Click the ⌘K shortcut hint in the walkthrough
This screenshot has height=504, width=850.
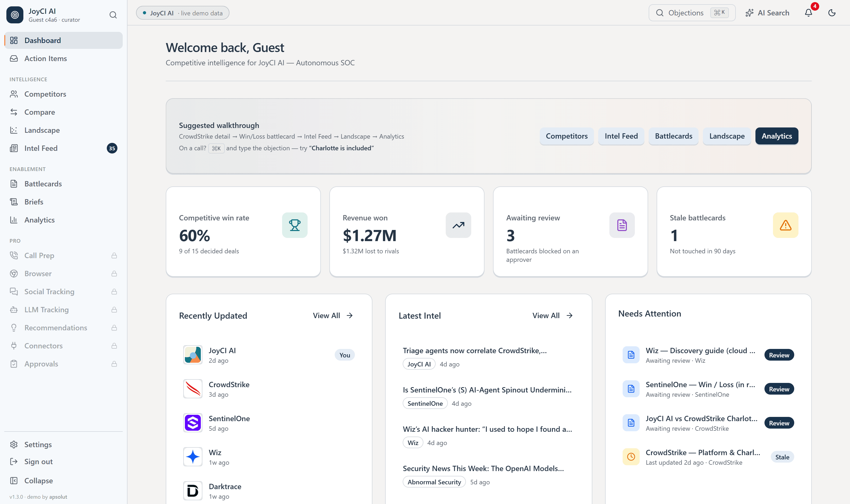216,148
